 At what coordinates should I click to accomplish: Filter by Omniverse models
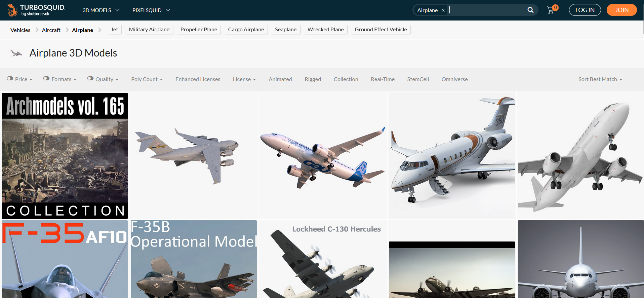[454, 79]
